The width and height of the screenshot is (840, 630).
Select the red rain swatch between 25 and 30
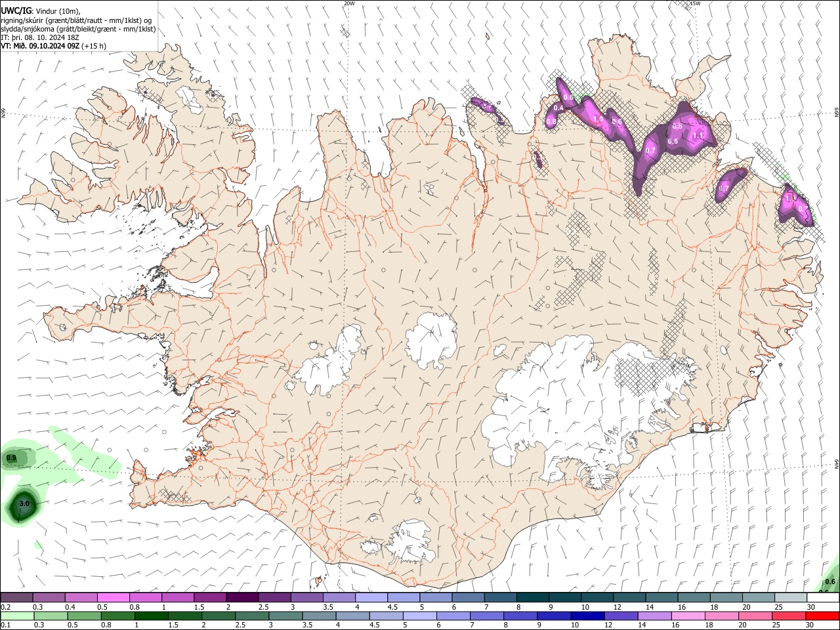[x=789, y=616]
